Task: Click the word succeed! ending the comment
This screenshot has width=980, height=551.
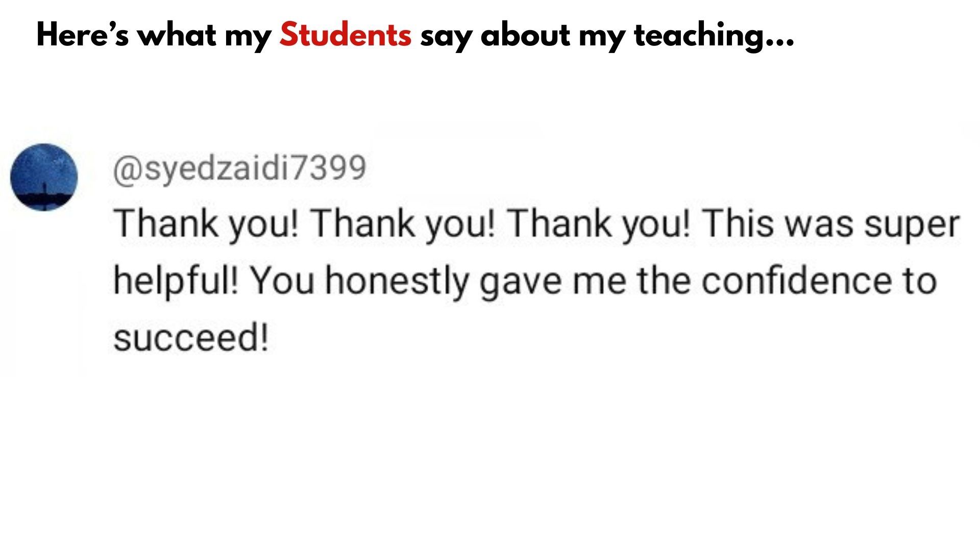Action: (x=190, y=338)
